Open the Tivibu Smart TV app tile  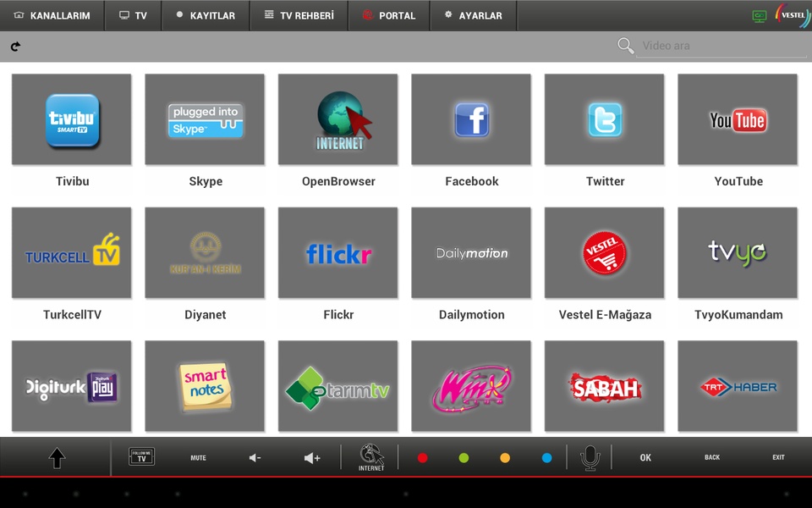[71, 119]
